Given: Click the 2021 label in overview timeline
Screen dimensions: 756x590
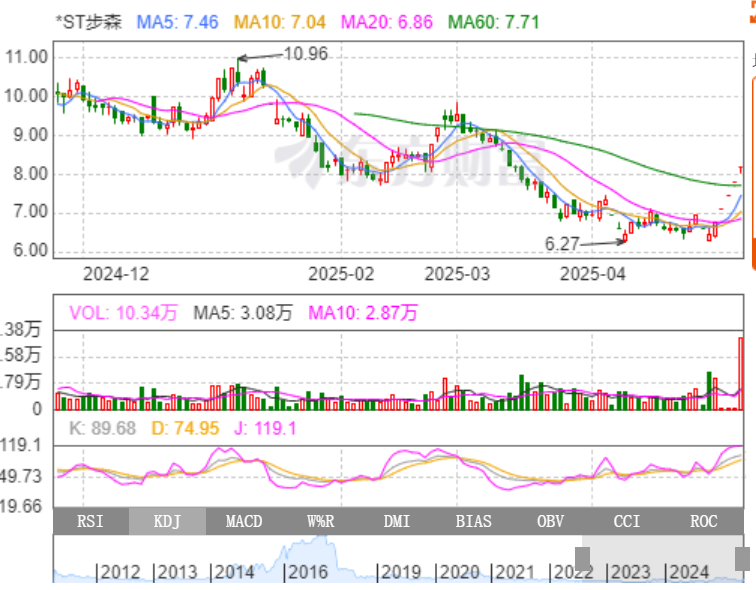Looking at the screenshot, I should [513, 572].
